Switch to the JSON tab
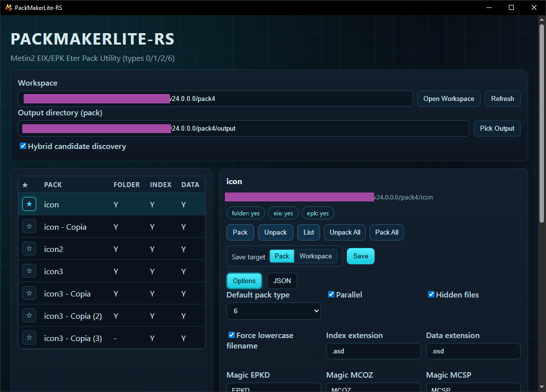The height and width of the screenshot is (392, 546). (282, 281)
